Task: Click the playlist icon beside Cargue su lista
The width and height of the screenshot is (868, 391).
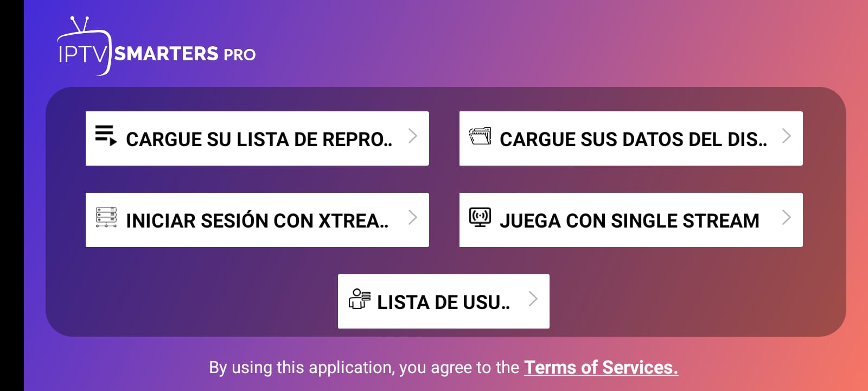Action: [106, 135]
